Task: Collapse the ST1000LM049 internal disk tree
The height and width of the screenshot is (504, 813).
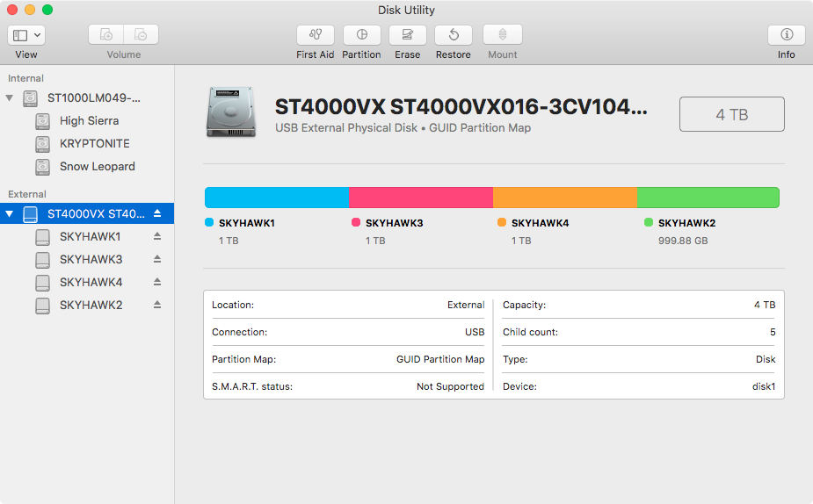Action: click(x=10, y=97)
